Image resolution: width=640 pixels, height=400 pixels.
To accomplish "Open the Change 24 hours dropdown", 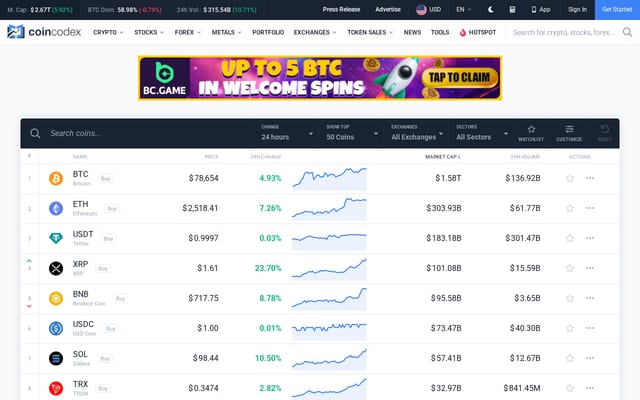I will pos(287,133).
